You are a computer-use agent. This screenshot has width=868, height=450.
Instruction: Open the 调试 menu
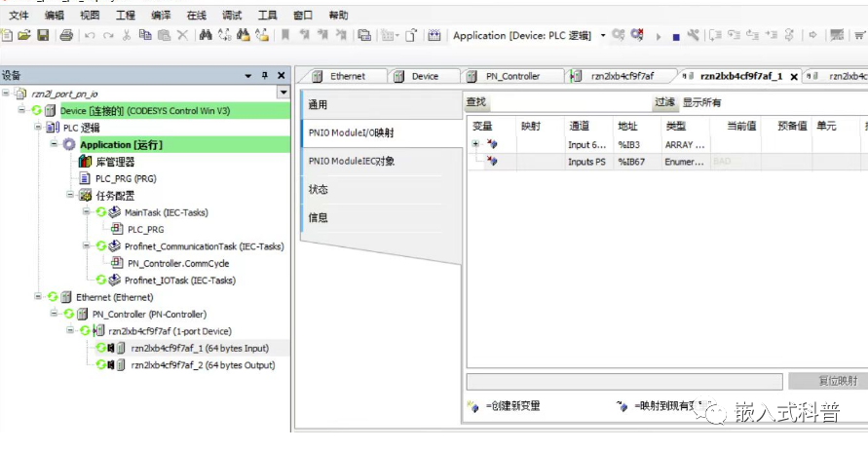(x=232, y=16)
